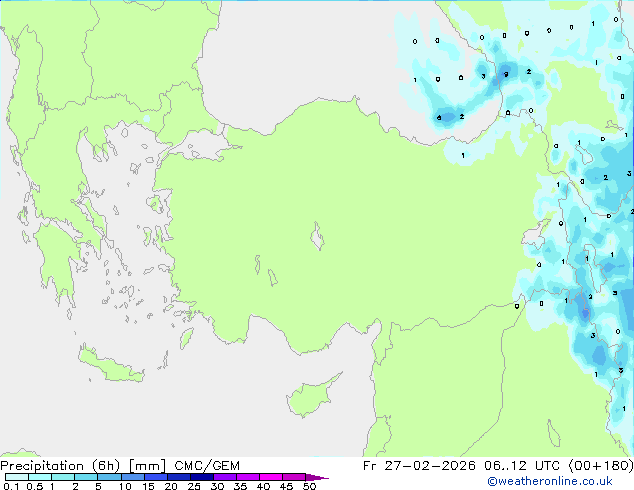
Task: Click the above-50 mm arrow swatch
Action: (316, 477)
